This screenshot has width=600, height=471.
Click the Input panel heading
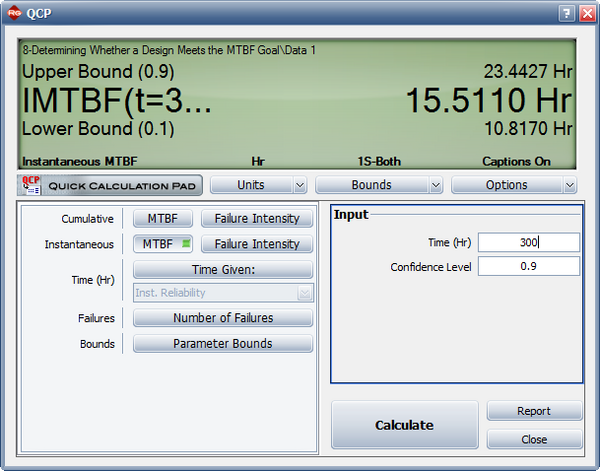coord(351,215)
